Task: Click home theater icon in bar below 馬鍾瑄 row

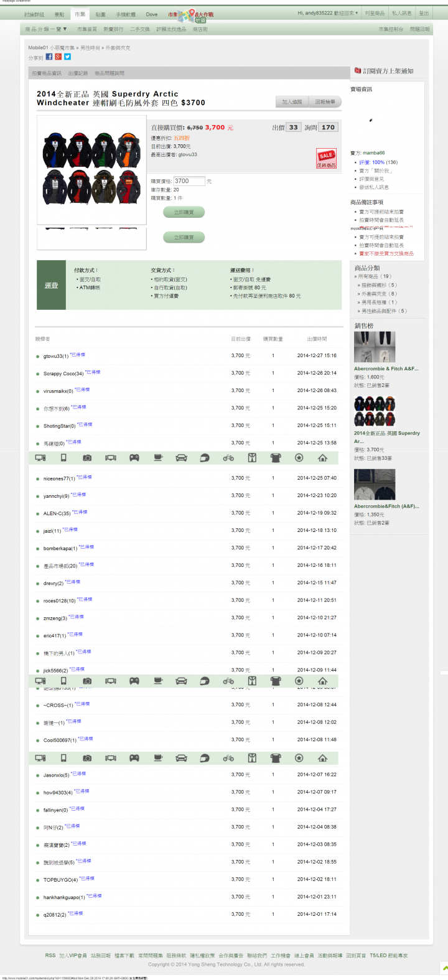Action: 111,458
